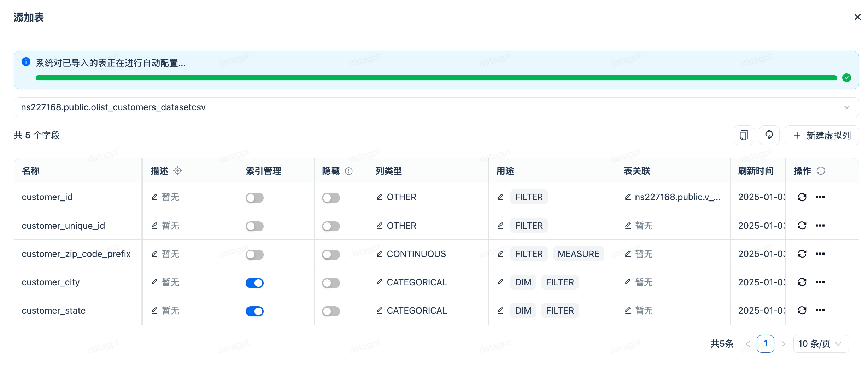Click the green auto-configuration progress bar
Viewport: 868px width, 379px height.
pyautogui.click(x=436, y=78)
